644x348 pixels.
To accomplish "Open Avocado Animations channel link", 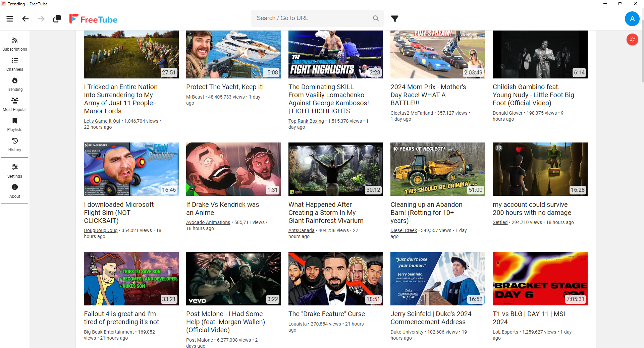I will 208,222.
